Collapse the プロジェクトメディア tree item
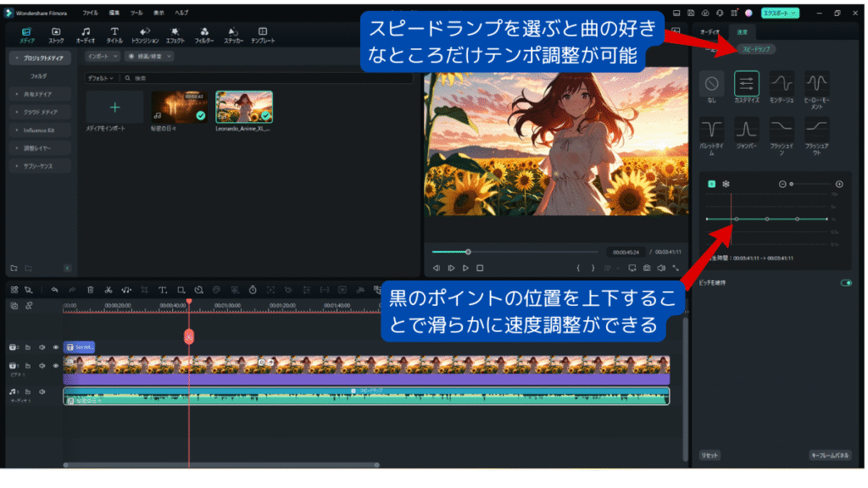The width and height of the screenshot is (868, 488). click(x=40, y=58)
